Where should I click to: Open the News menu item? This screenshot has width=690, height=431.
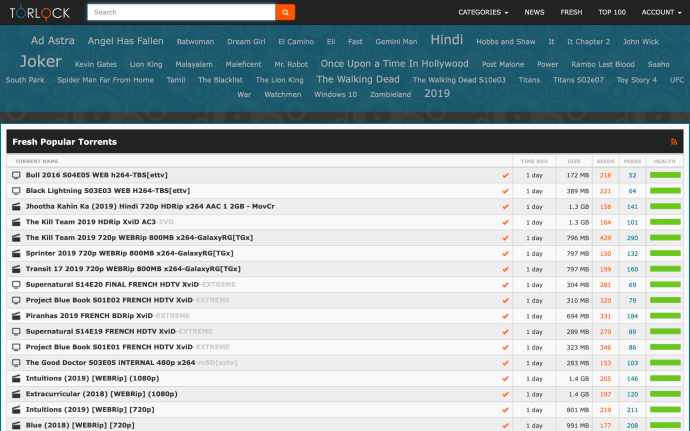pyautogui.click(x=534, y=12)
